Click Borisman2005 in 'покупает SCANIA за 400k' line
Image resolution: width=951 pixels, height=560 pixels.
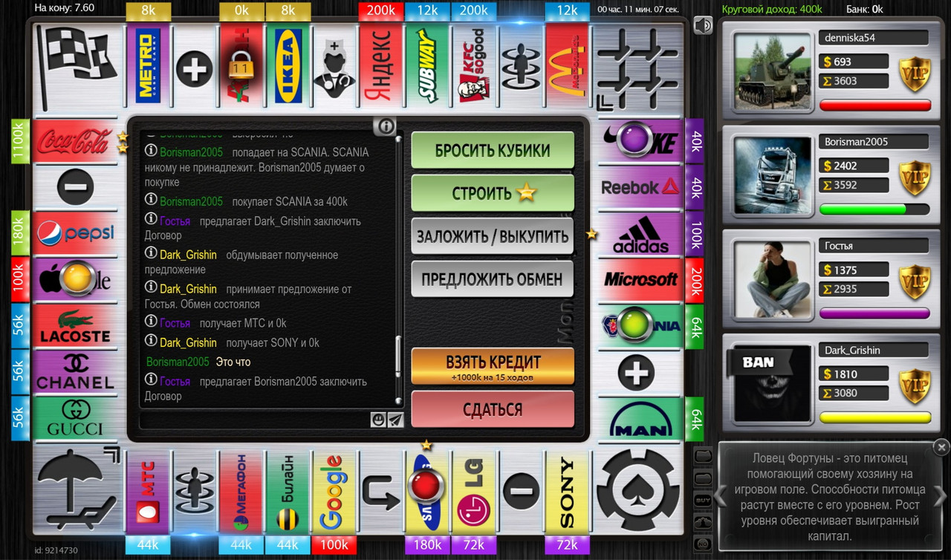click(x=191, y=201)
